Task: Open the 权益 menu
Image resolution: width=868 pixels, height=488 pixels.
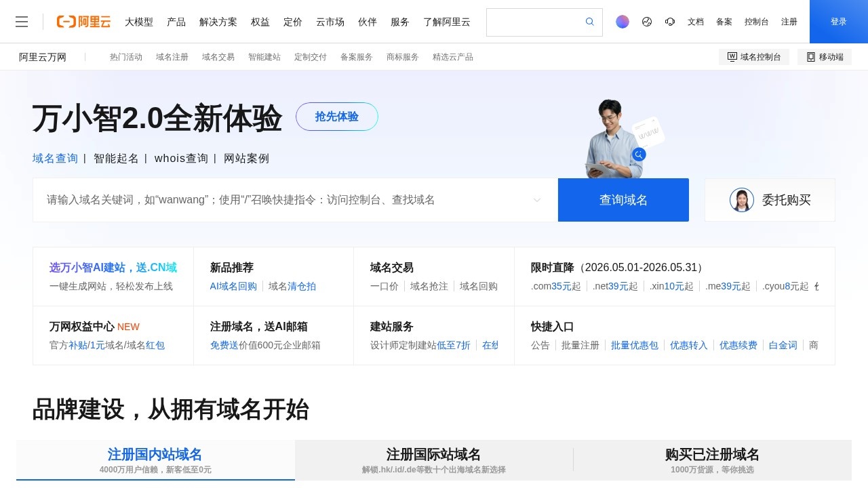Action: pos(260,22)
